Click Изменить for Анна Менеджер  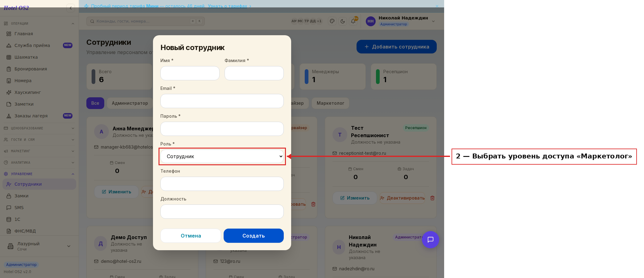coord(116,192)
